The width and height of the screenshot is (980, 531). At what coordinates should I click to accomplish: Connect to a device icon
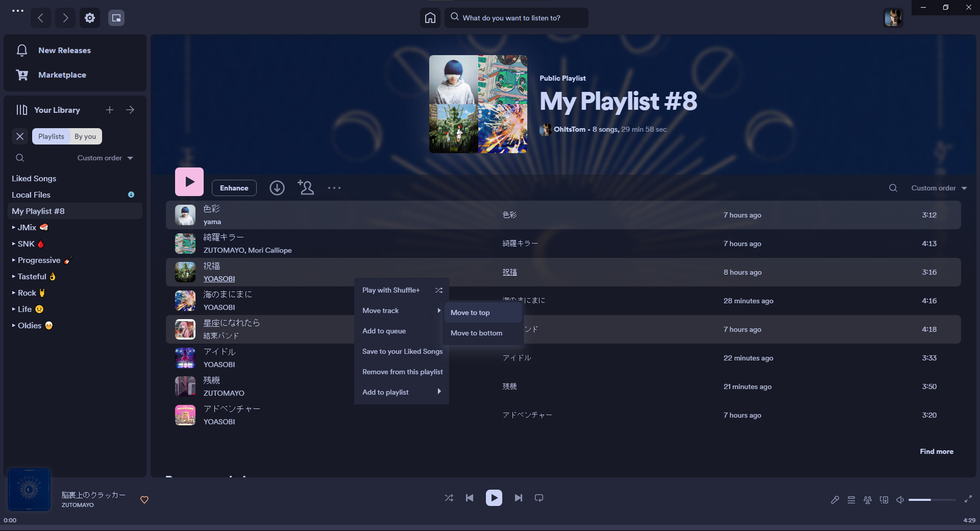click(884, 500)
